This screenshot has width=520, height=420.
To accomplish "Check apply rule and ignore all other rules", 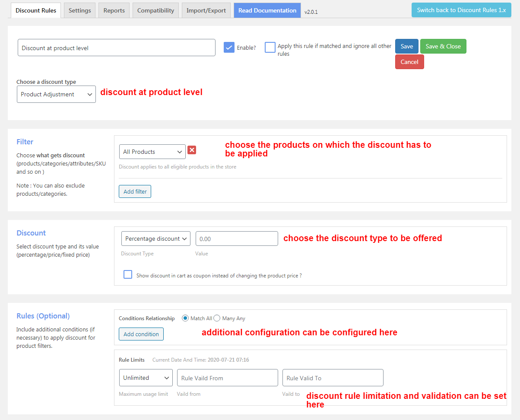I will (270, 48).
